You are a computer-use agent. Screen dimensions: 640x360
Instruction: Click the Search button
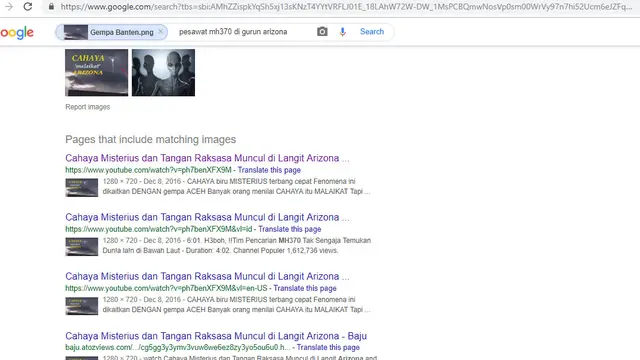click(x=372, y=31)
